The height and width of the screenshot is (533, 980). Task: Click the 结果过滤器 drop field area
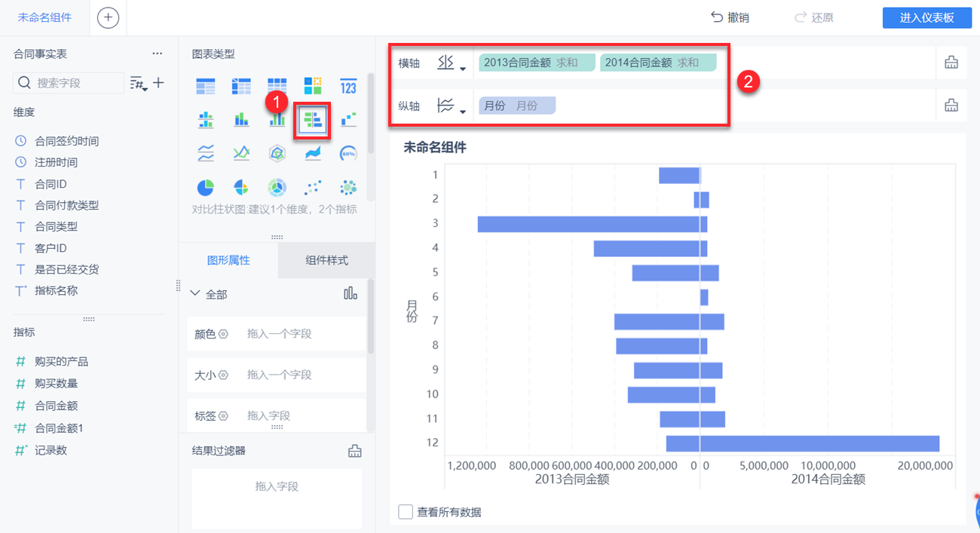(x=277, y=498)
